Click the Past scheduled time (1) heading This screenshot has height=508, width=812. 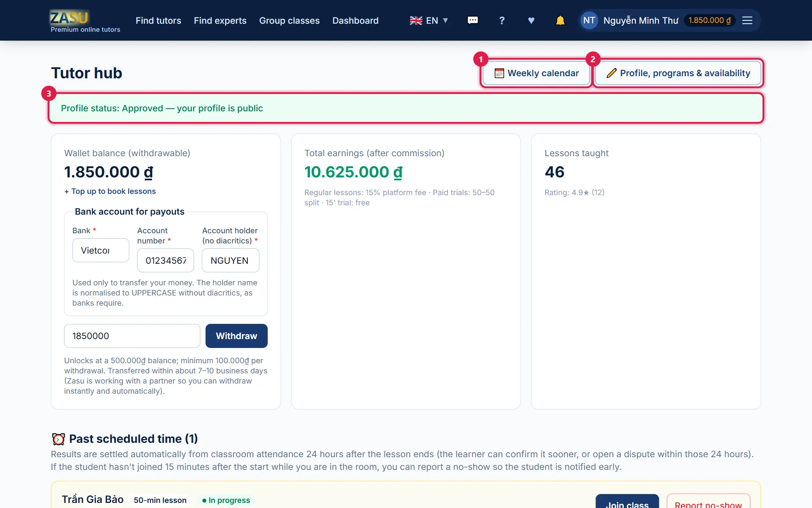[x=133, y=439]
